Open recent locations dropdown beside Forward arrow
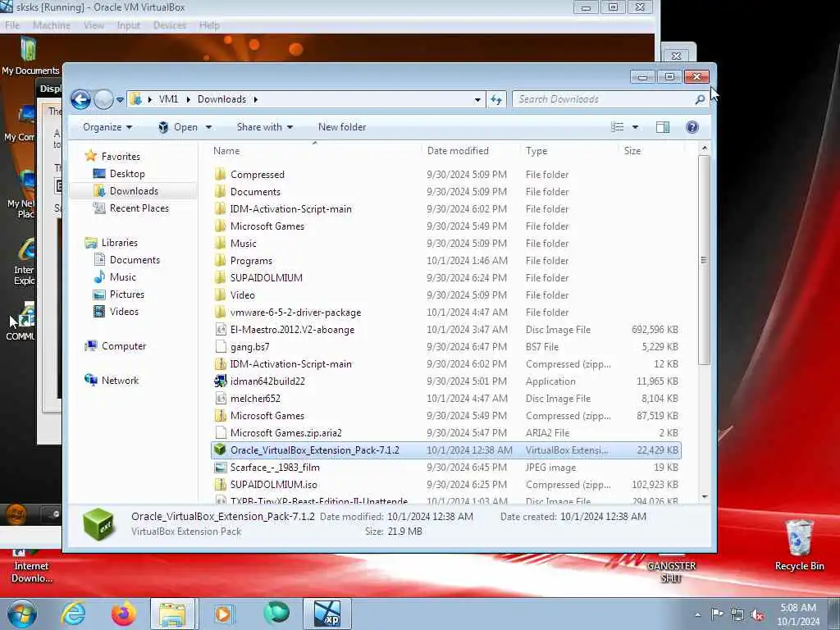Image resolution: width=840 pixels, height=630 pixels. (x=120, y=99)
